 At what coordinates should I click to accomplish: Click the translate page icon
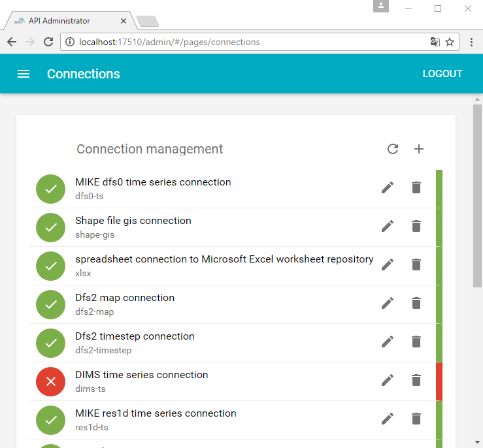coord(435,42)
